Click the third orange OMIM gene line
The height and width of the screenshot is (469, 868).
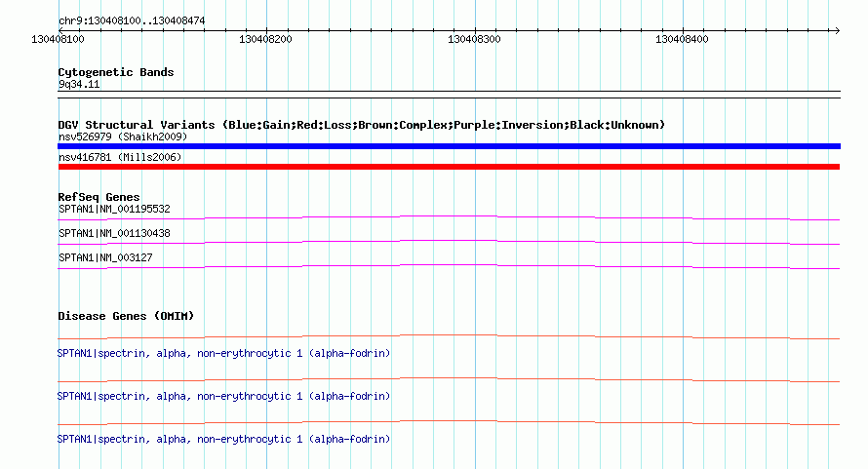[449, 422]
